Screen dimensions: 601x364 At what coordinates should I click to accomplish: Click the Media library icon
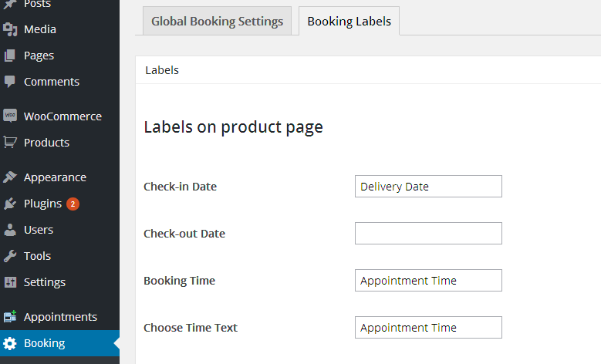pyautogui.click(x=10, y=29)
